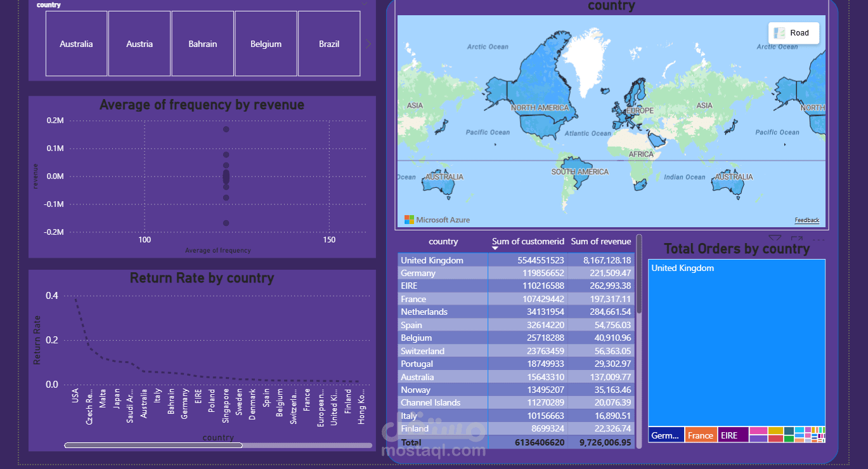Viewport: 868px width, 469px height.
Task: Click the Microsoft Azure logo on map
Action: [x=437, y=220]
